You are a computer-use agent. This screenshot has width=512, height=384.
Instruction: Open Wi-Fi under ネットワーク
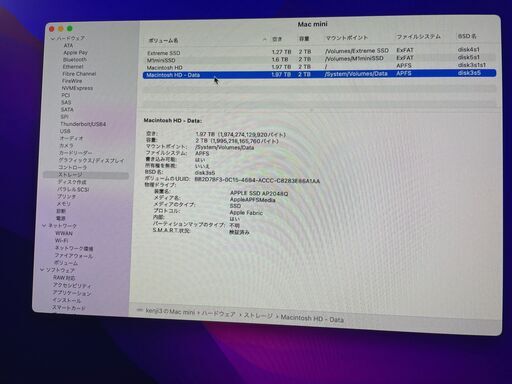point(61,240)
